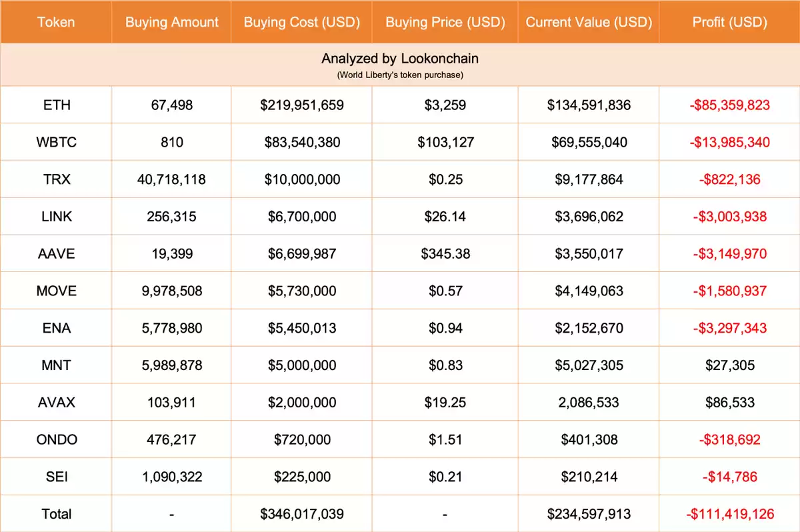The width and height of the screenshot is (800, 532).
Task: Click the Buying Cost (USD) header
Action: (302, 22)
